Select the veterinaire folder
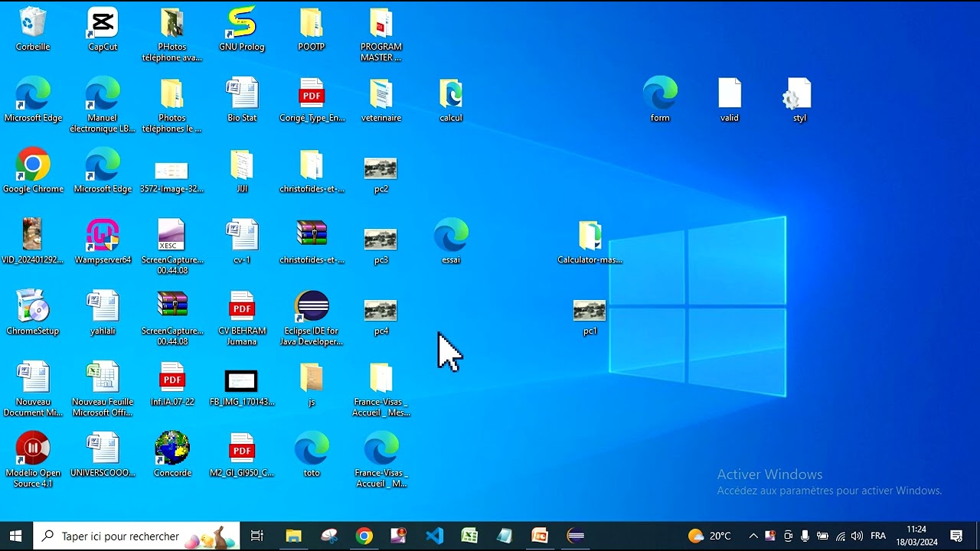 tap(381, 100)
